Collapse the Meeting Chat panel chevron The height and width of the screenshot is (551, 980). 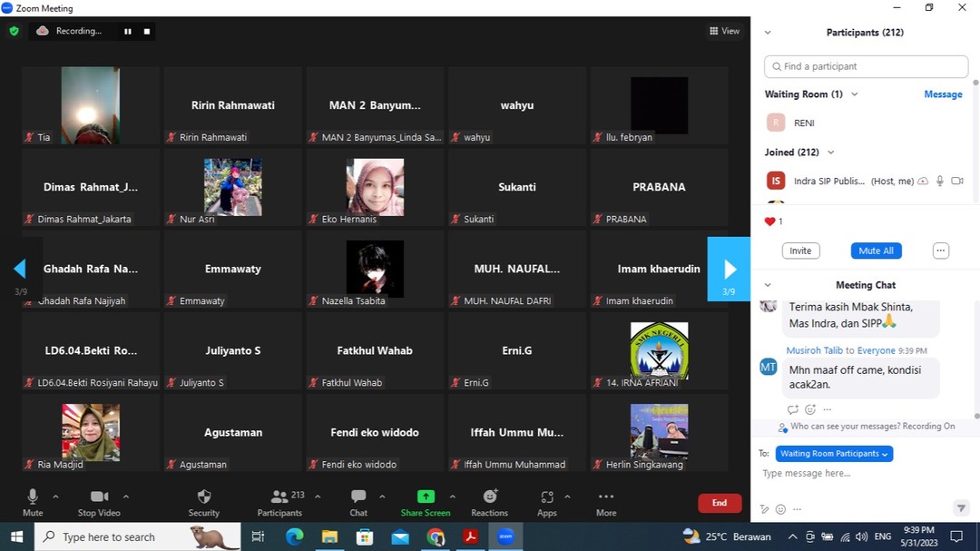pyautogui.click(x=768, y=285)
